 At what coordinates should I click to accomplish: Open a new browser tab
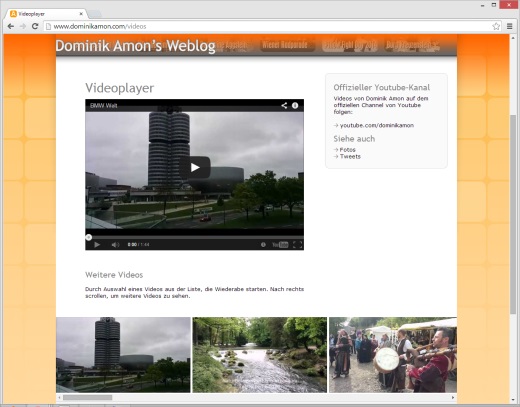point(94,14)
